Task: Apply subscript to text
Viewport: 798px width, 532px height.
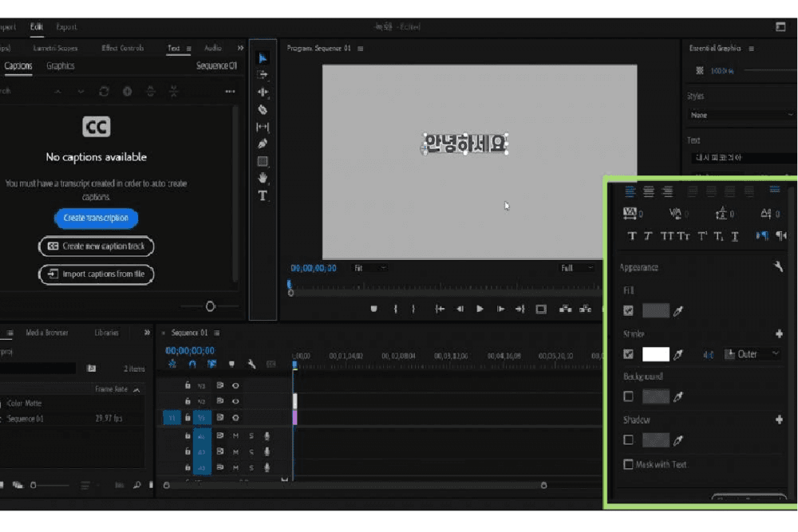Action: (718, 236)
